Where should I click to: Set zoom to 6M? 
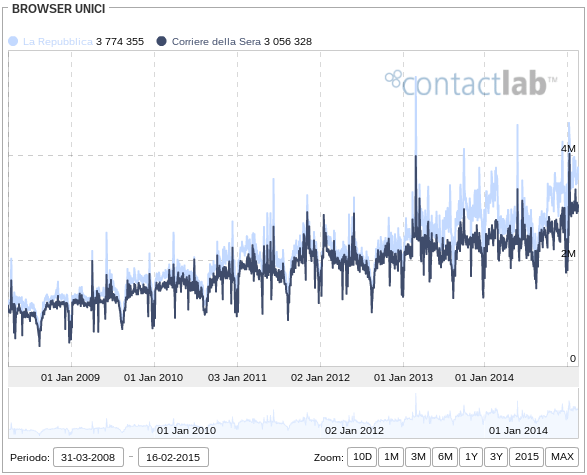tap(445, 457)
